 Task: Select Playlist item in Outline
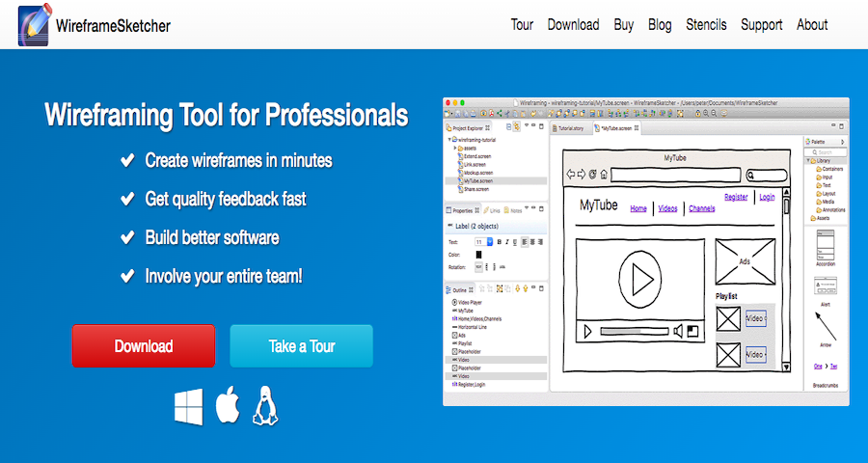point(462,343)
